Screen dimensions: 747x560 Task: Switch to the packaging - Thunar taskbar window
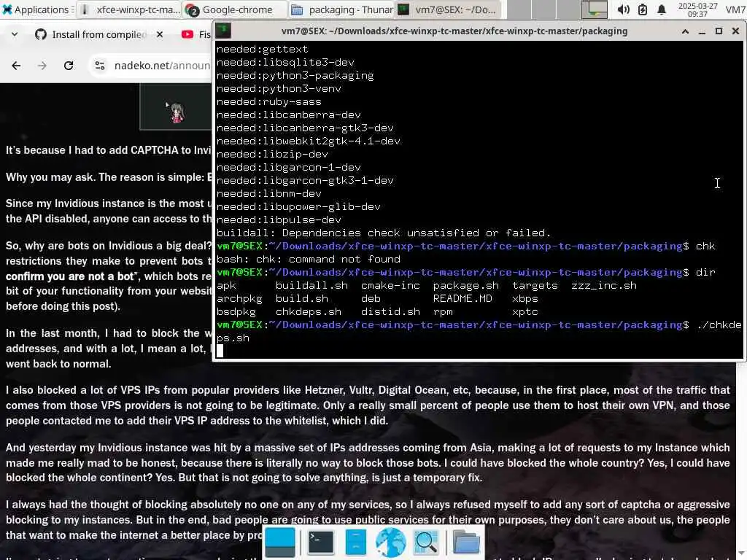click(342, 9)
